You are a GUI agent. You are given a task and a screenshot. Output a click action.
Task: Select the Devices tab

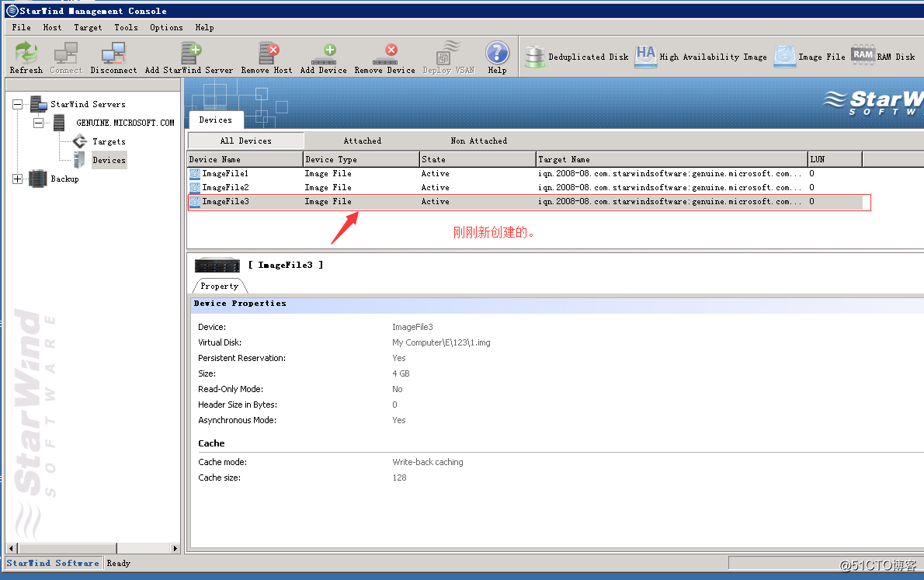(216, 120)
